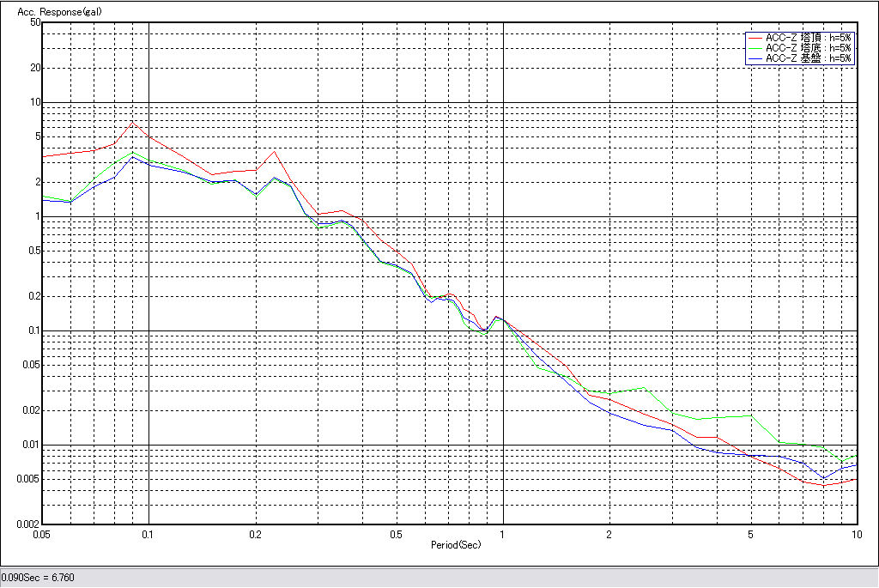Click the 10 label on the X axis
The image size is (879, 588).
coord(856,534)
